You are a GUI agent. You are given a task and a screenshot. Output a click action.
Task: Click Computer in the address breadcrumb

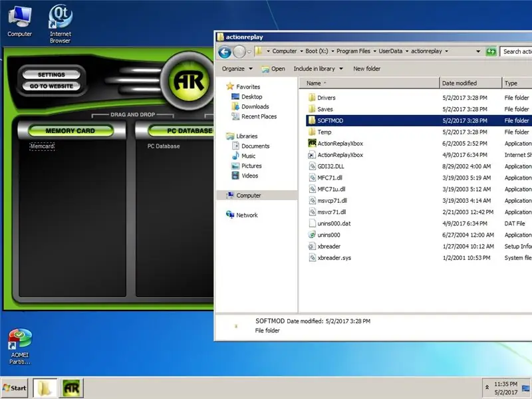coord(285,51)
